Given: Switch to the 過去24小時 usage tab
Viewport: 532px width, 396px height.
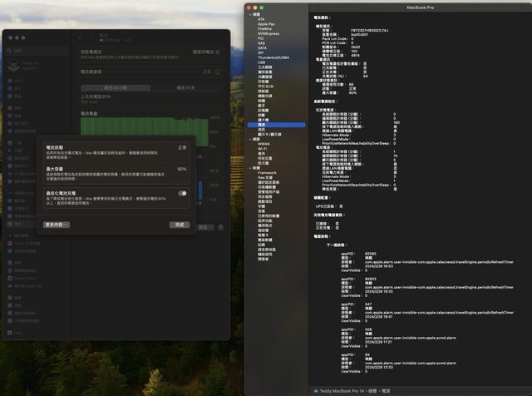Looking at the screenshot, I should pyautogui.click(x=116, y=87).
